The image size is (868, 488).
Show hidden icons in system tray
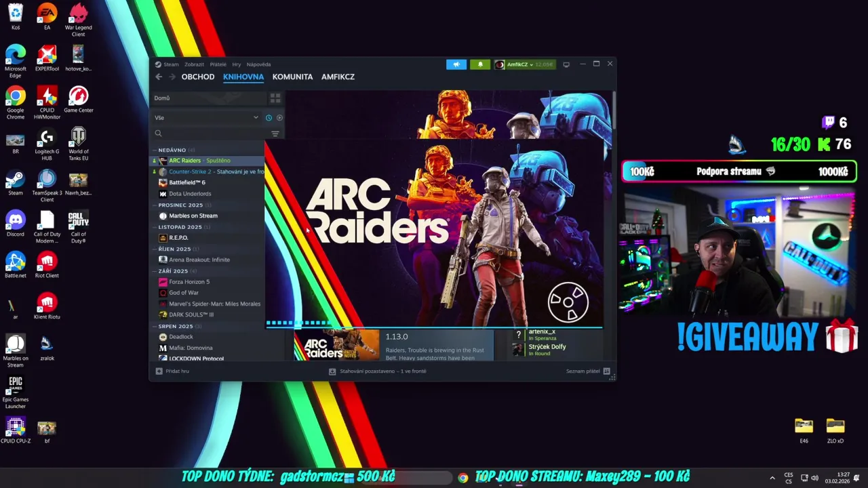tap(772, 478)
